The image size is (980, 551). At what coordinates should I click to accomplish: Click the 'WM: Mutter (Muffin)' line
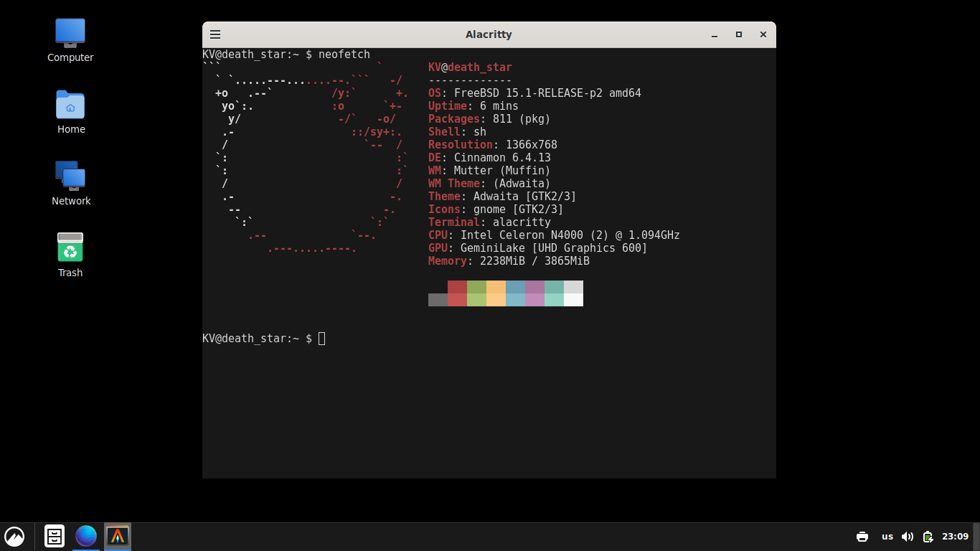pos(489,171)
